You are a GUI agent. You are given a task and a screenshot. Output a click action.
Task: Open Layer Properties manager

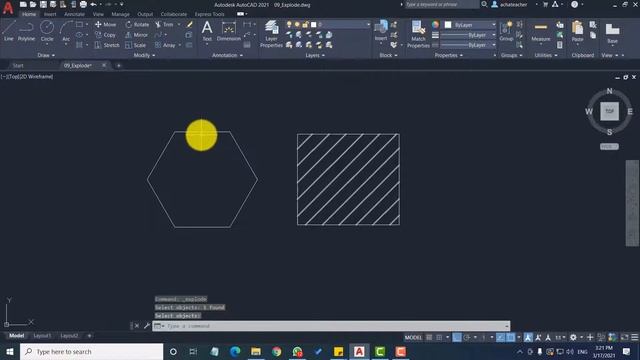click(x=271, y=34)
